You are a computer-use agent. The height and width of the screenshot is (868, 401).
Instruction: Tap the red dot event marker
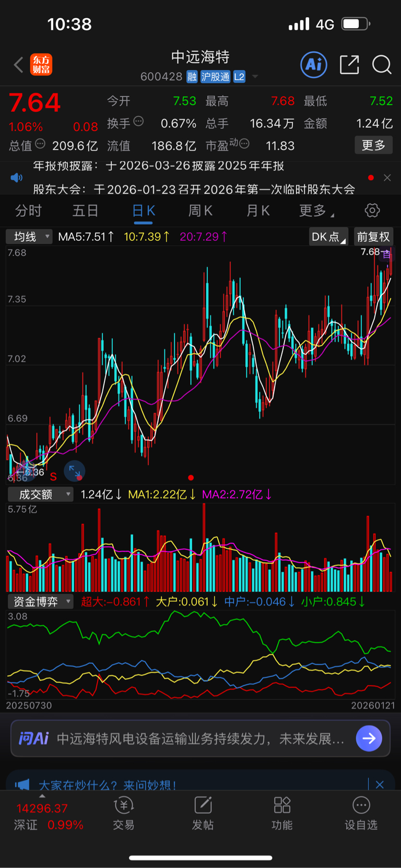coord(191,477)
